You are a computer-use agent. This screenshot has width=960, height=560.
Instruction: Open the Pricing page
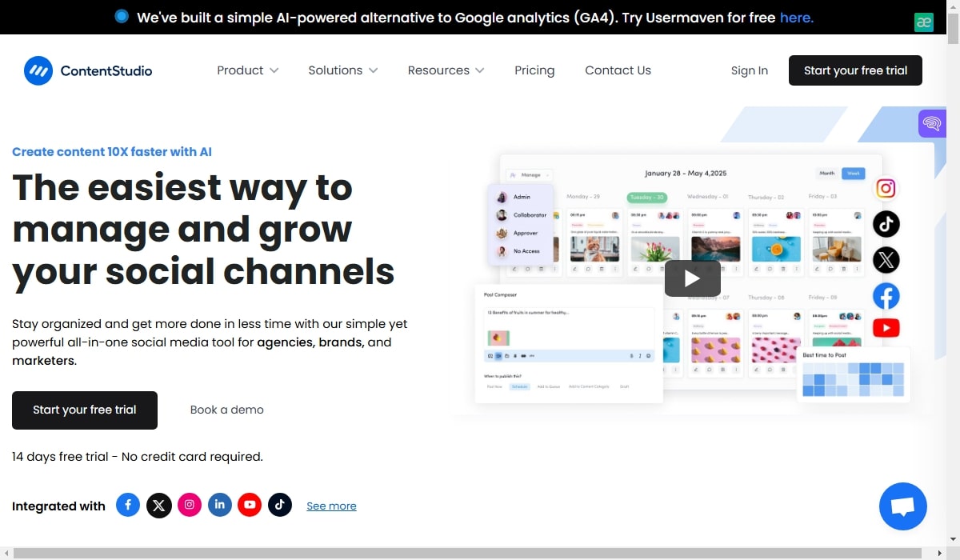point(534,70)
